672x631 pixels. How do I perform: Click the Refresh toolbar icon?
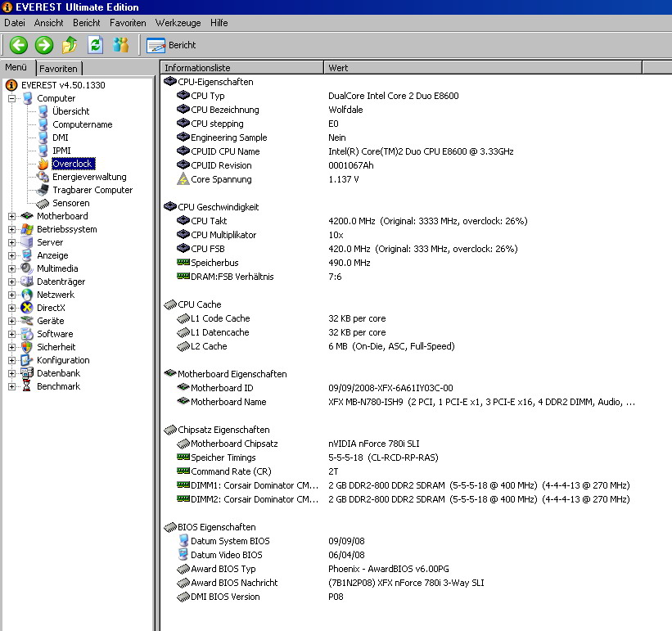click(x=95, y=44)
